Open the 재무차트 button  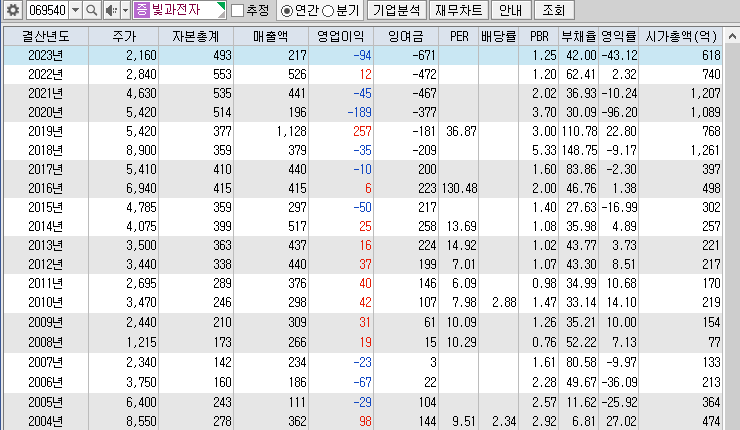click(459, 10)
